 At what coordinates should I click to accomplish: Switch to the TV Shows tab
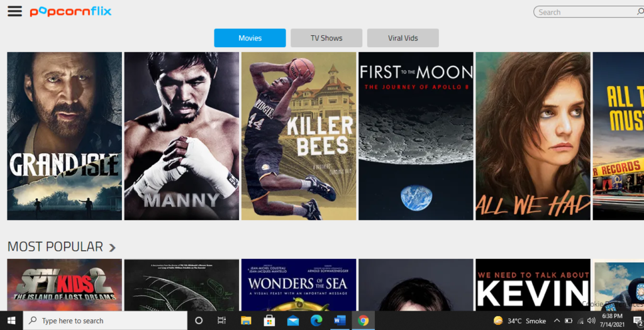click(x=326, y=38)
